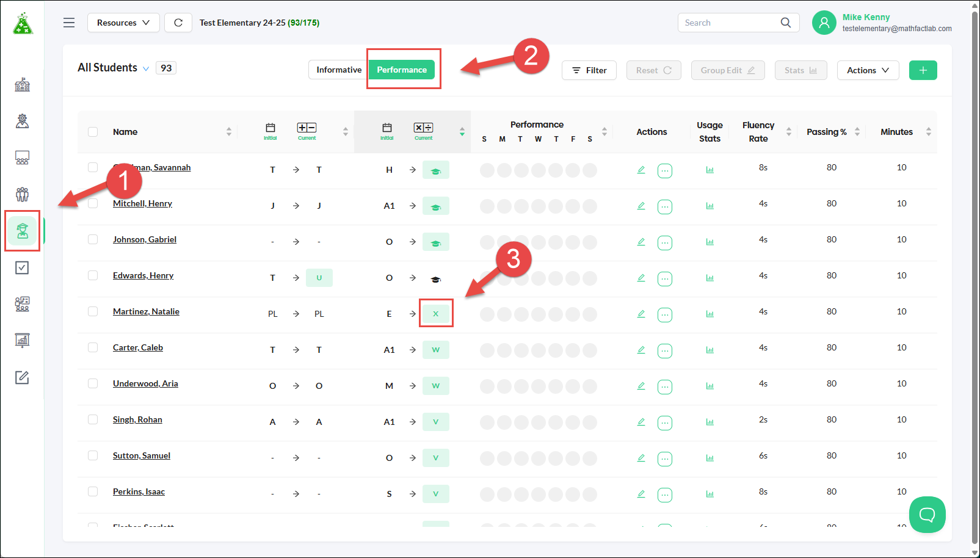Click Singh, Rohan's current level V badge
The height and width of the screenshot is (558, 980).
tap(436, 422)
